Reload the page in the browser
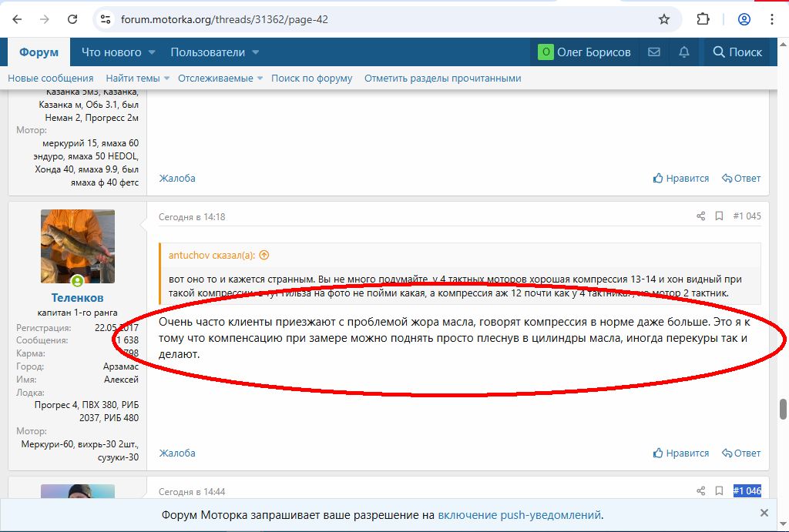Viewport: 789px width, 532px height. tap(72, 19)
